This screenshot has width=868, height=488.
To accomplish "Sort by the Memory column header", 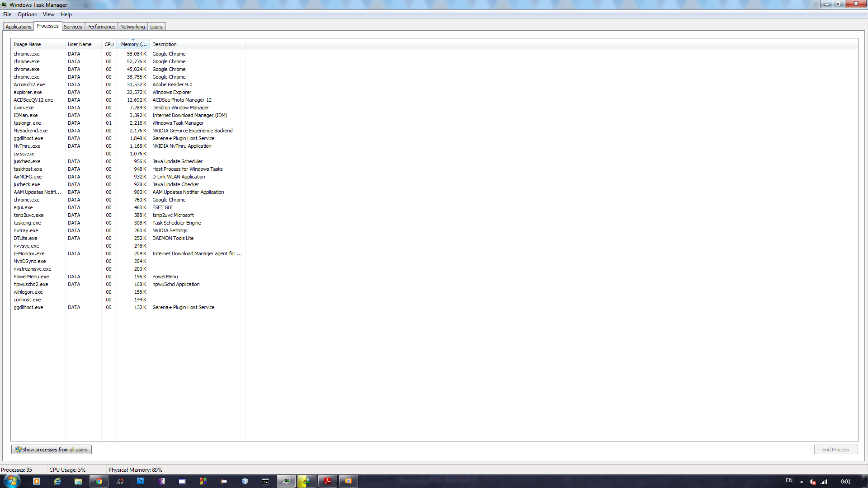I will (133, 44).
